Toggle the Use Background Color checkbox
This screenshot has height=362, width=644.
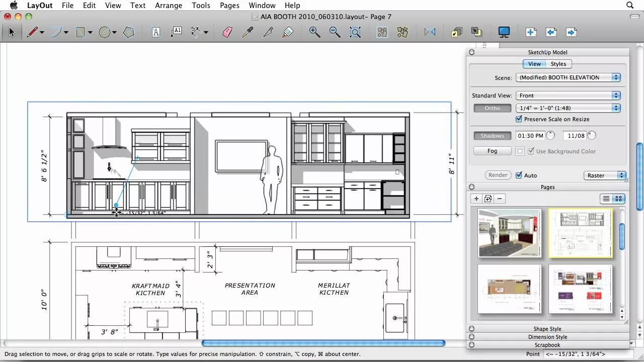pos(531,151)
